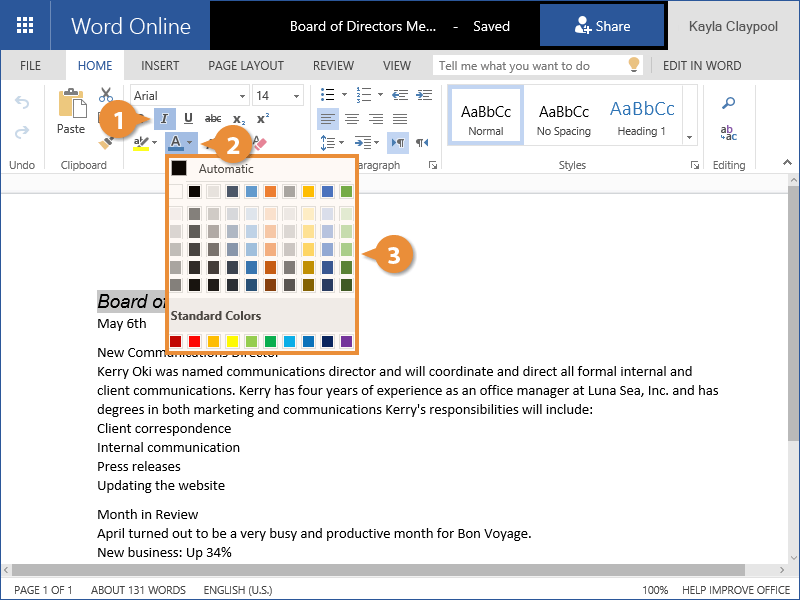The image size is (800, 600).
Task: Switch to the INSERT tab
Action: [160, 66]
